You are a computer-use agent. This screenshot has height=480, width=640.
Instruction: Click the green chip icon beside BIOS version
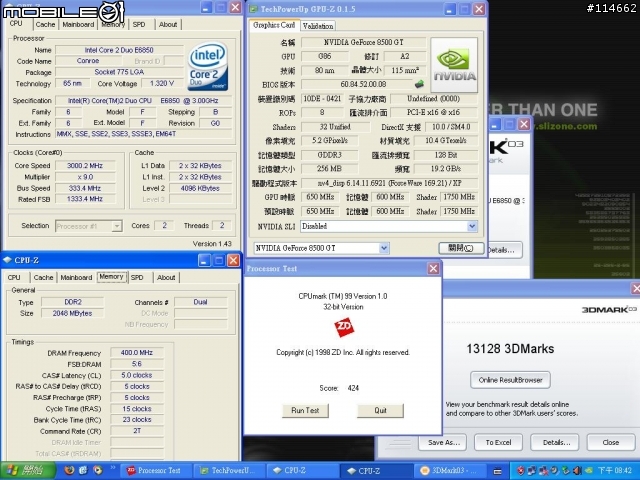pos(419,84)
